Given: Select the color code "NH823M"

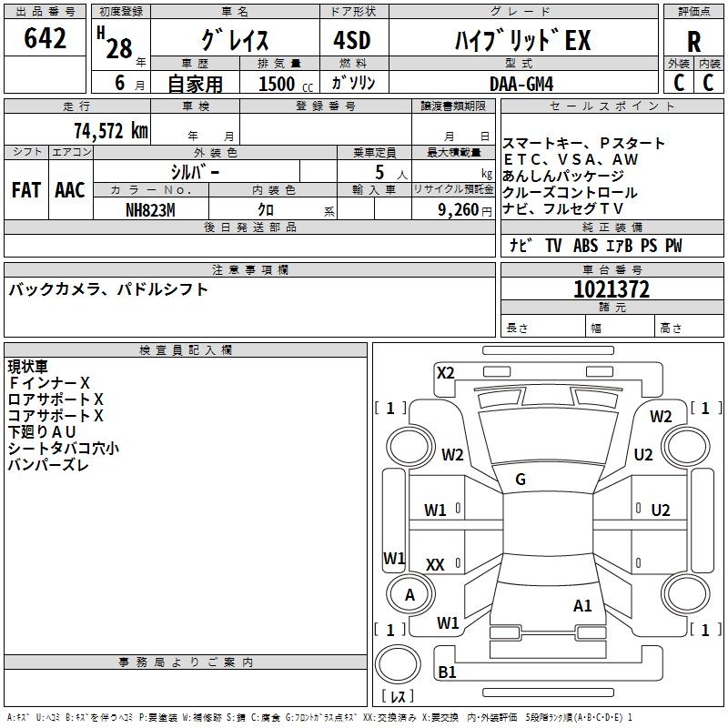Looking at the screenshot, I should point(151,208).
